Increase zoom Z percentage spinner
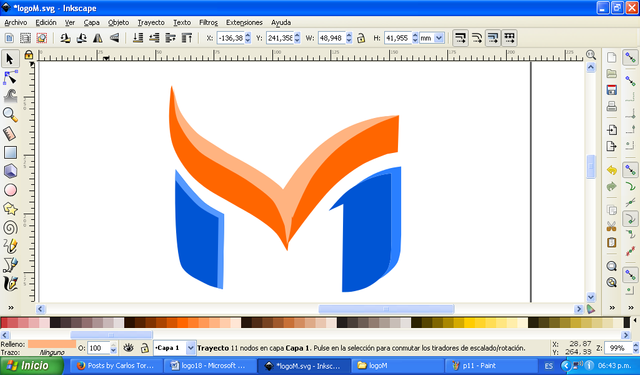640x375 pixels. click(636, 345)
